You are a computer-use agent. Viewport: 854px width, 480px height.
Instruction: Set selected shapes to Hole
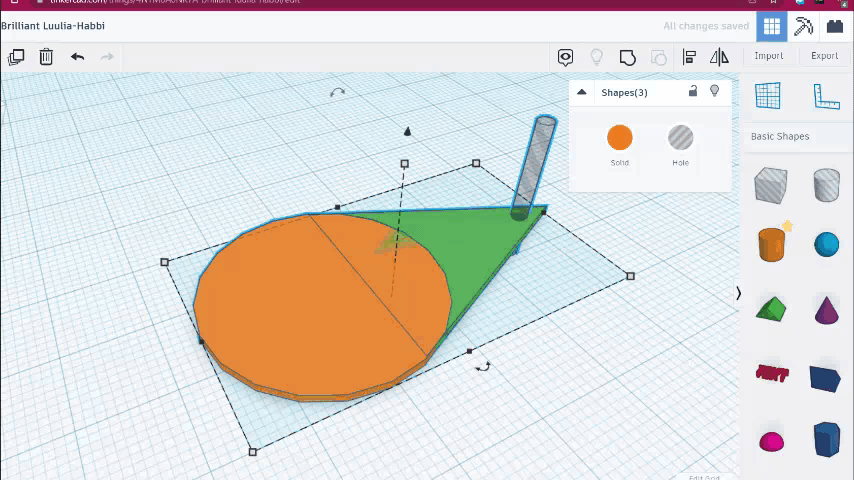coord(680,138)
